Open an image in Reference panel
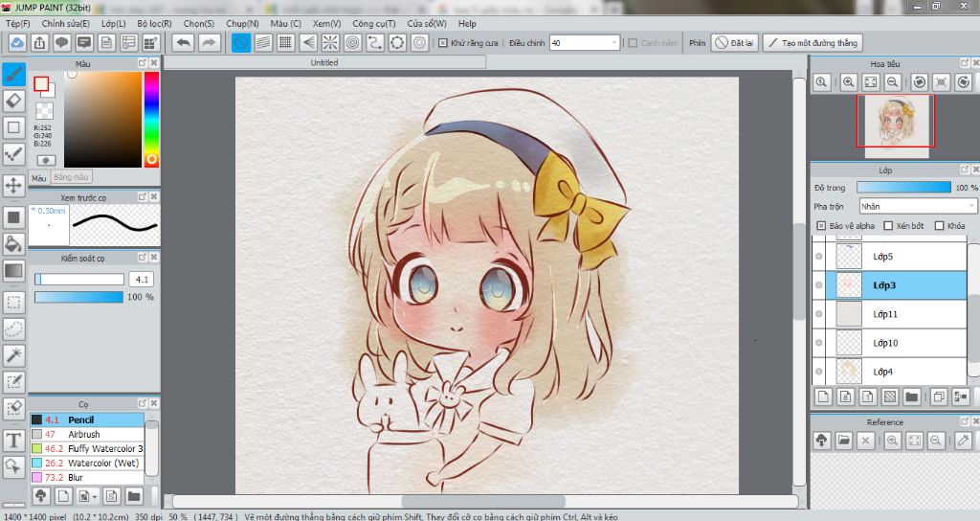Viewport: 980px width, 521px height. point(844,441)
